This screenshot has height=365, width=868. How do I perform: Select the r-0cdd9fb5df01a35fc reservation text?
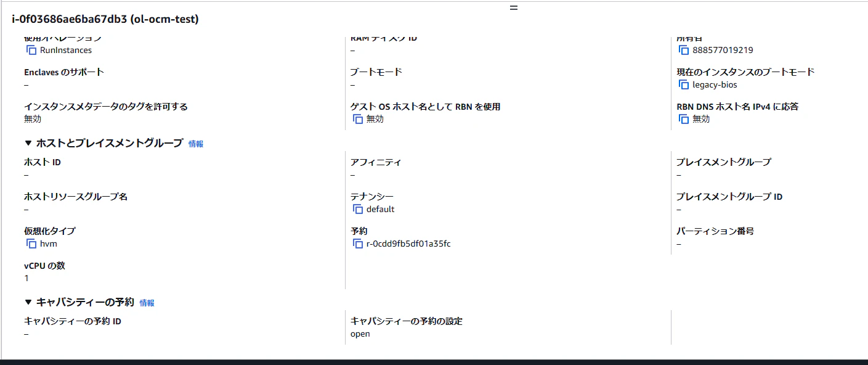point(408,244)
